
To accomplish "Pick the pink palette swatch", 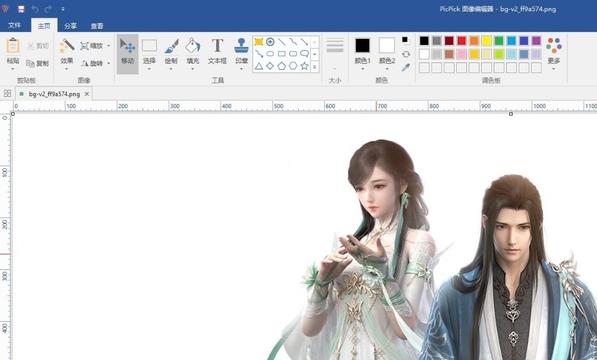I will tap(461, 54).
